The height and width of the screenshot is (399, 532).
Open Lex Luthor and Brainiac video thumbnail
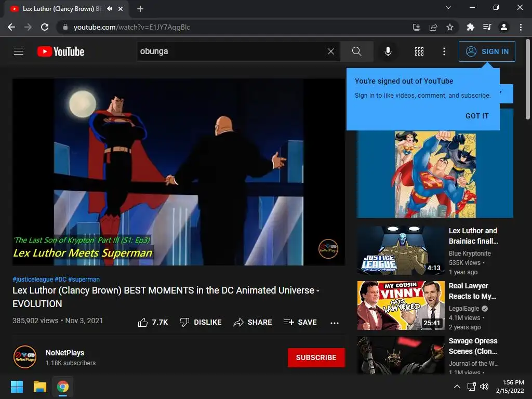(x=401, y=250)
